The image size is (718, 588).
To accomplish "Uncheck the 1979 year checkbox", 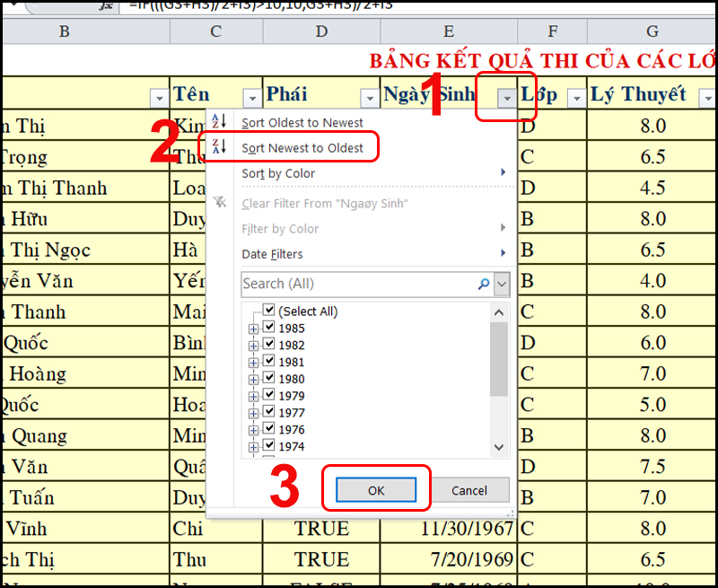I will (269, 395).
